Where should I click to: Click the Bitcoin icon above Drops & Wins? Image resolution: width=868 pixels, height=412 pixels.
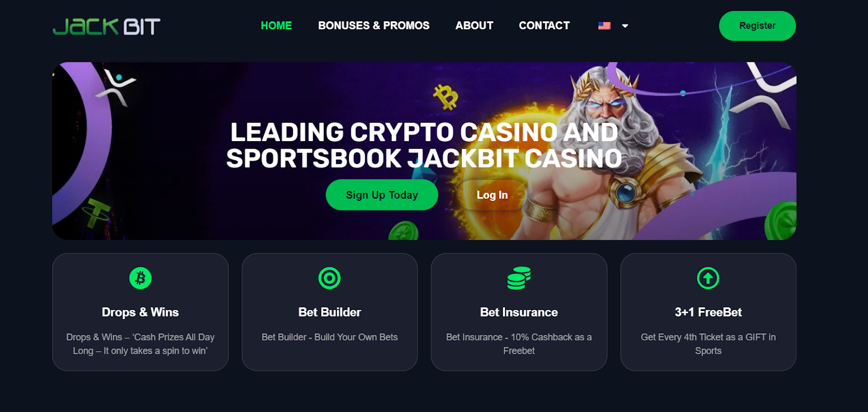click(141, 278)
